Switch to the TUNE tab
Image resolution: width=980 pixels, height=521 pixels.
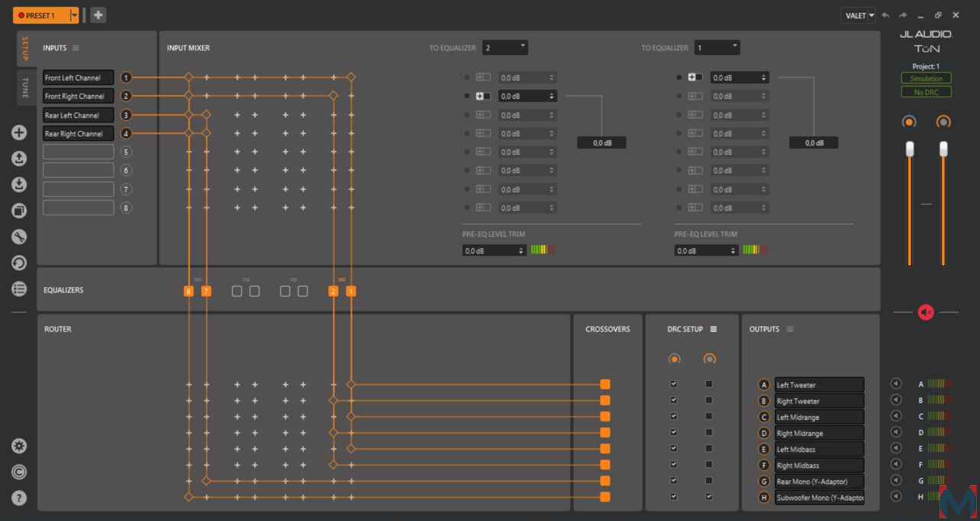coord(24,87)
